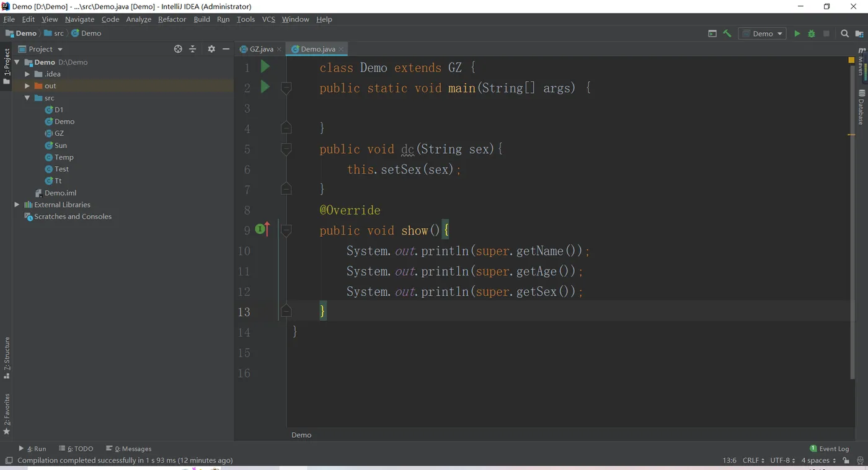Click the lock read-only icon in status bar

846,461
